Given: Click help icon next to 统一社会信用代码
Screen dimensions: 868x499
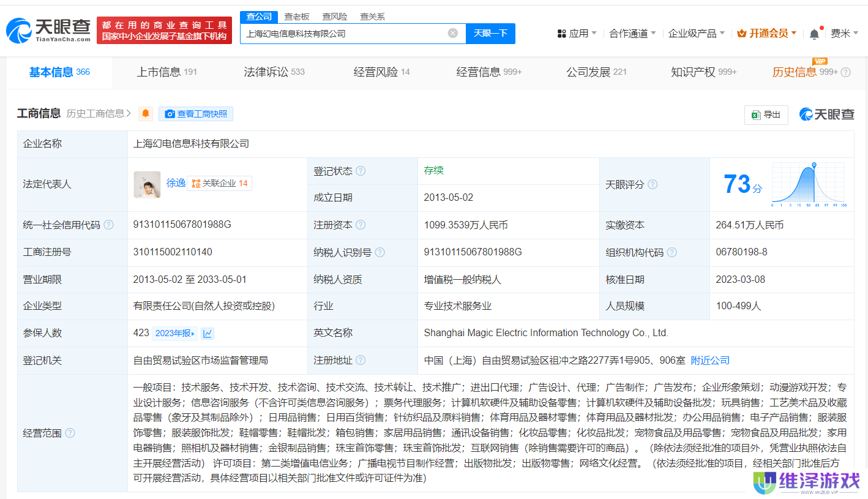Looking at the screenshot, I should pyautogui.click(x=109, y=225).
